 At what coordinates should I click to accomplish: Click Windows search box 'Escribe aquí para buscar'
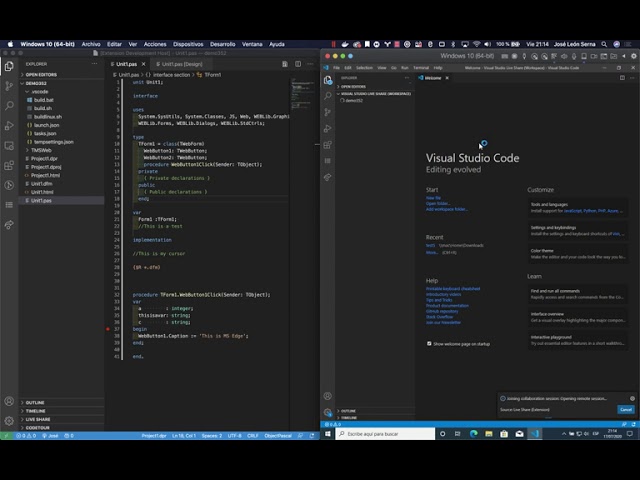[385, 433]
